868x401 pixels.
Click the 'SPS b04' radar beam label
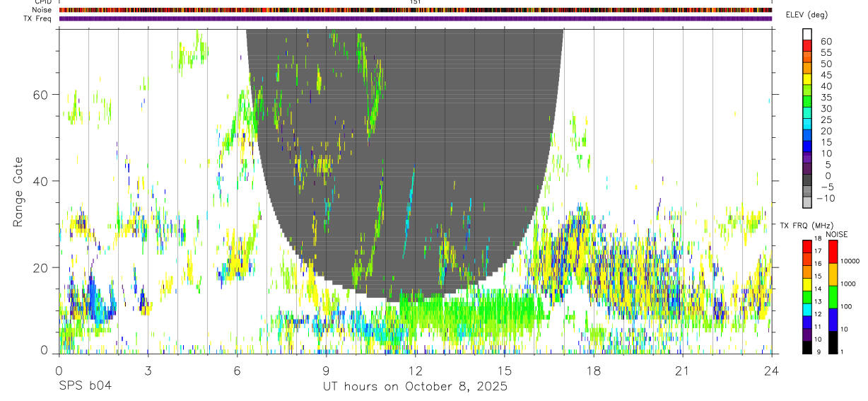pyautogui.click(x=85, y=387)
